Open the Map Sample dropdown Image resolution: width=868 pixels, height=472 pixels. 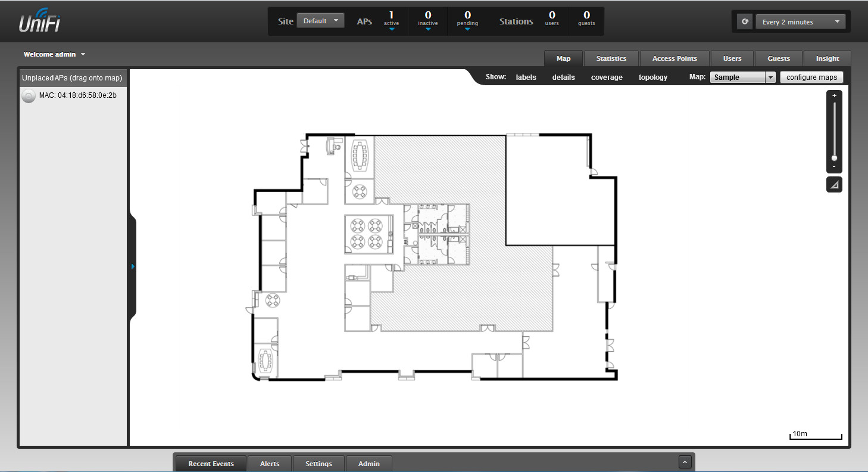point(743,77)
